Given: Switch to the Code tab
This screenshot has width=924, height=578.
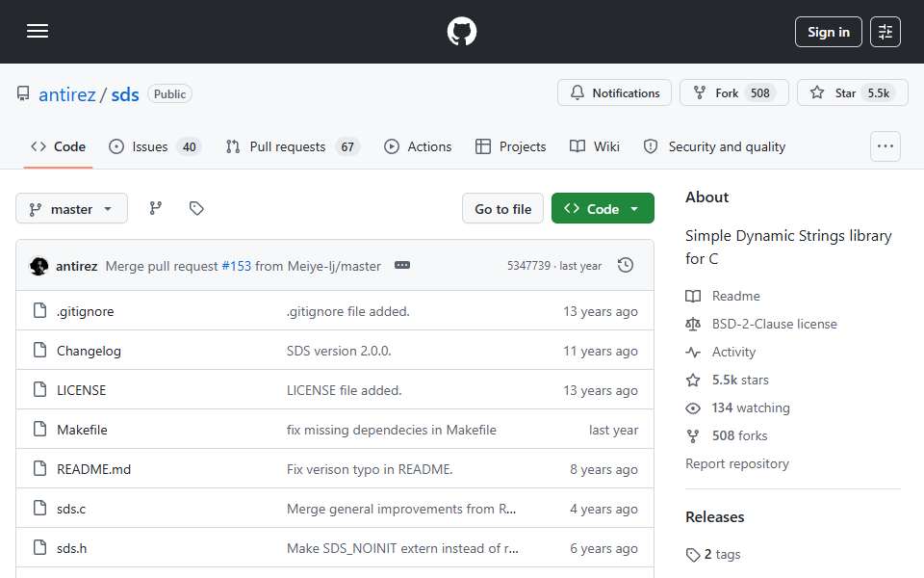Looking at the screenshot, I should pos(58,146).
